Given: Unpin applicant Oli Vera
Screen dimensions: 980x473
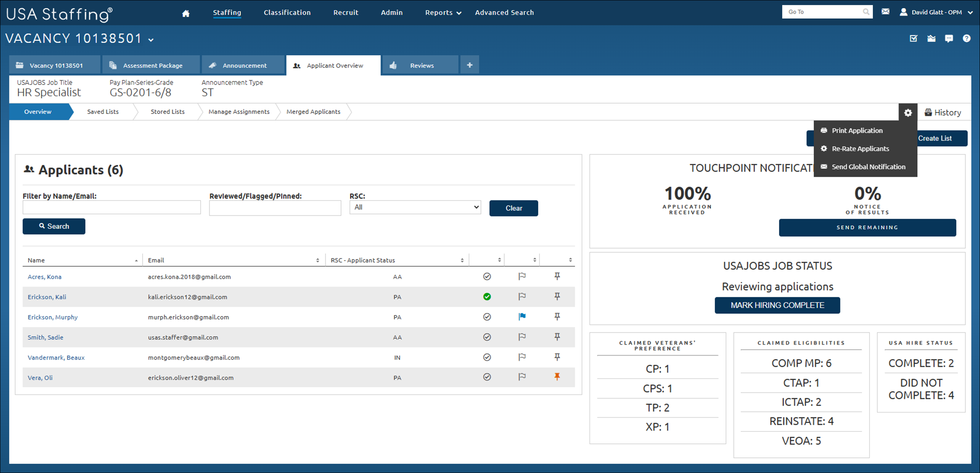Looking at the screenshot, I should point(557,377).
